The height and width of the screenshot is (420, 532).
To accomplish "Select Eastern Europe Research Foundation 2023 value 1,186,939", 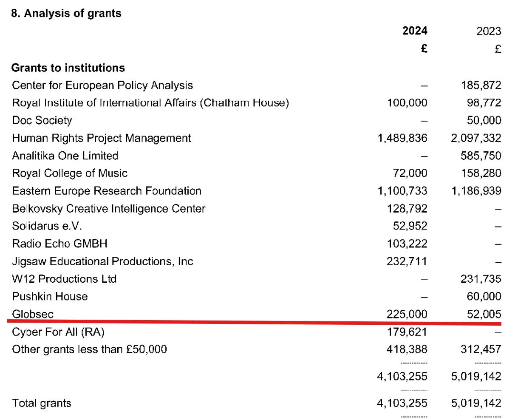I will pyautogui.click(x=476, y=191).
